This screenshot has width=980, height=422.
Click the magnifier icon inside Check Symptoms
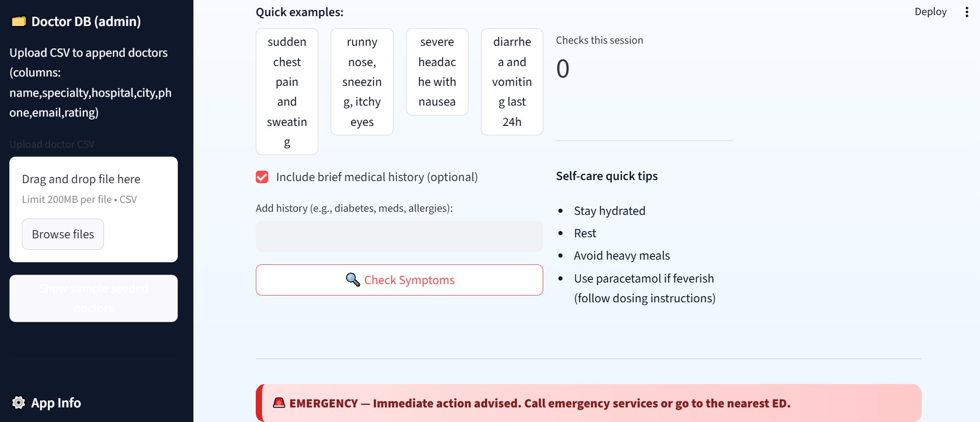[353, 280]
